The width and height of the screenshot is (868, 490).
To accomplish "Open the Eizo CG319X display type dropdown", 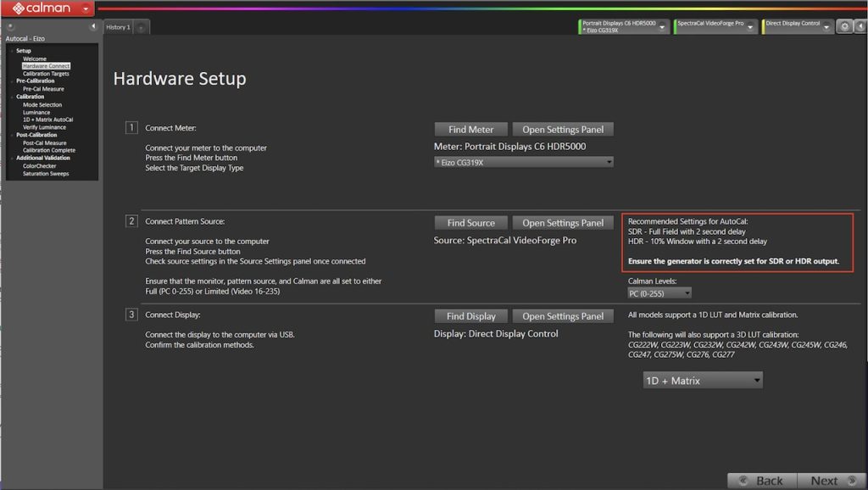I will tap(524, 162).
